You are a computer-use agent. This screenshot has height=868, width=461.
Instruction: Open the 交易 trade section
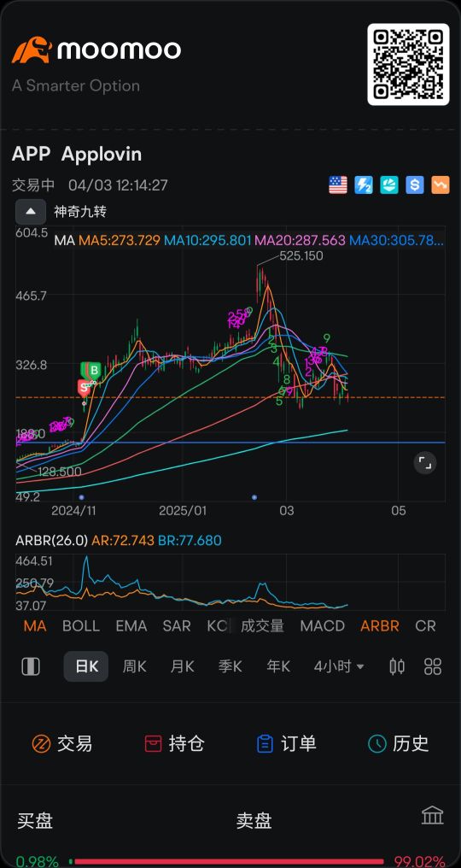click(x=62, y=743)
